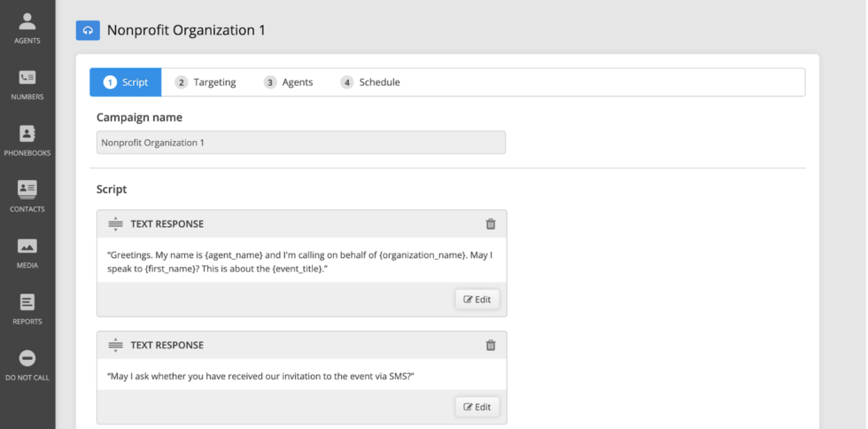
Task: Click the greeting script text body
Action: [301, 261]
